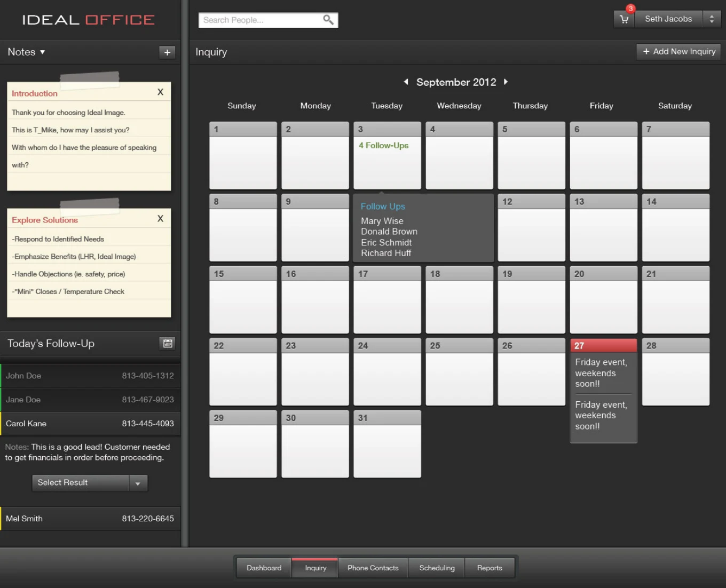Open the Select Result dropdown
Image resolution: width=726 pixels, height=588 pixels.
coord(90,483)
